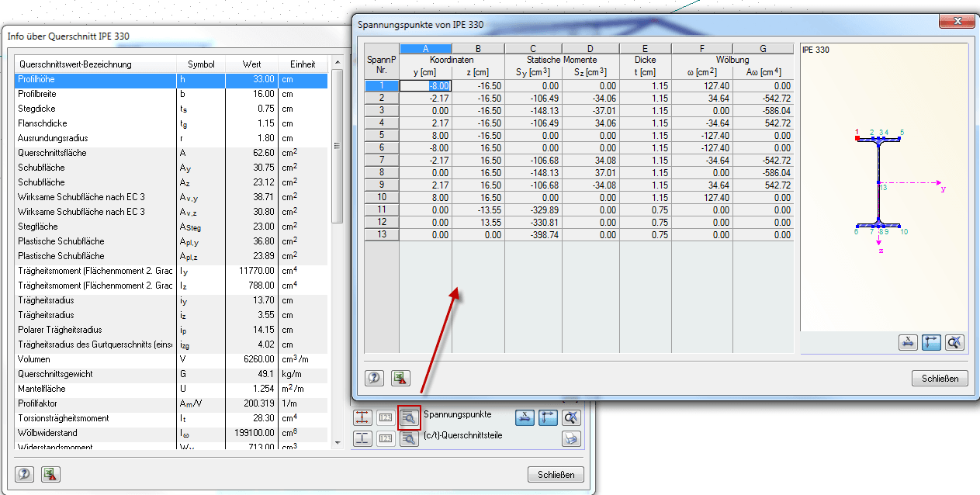The image size is (980, 495).
Task: Select the Stegdicke row
Action: click(171, 109)
